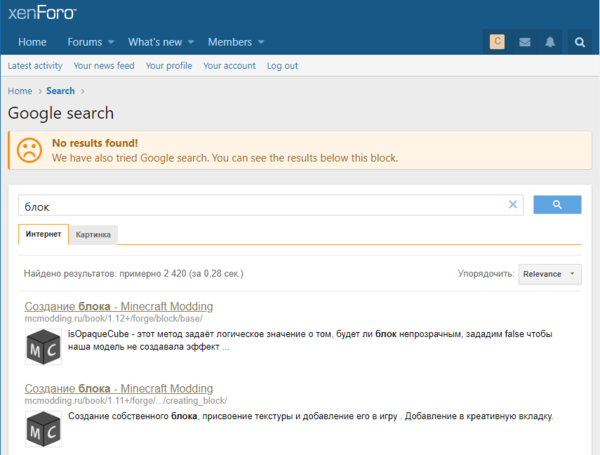Click the URL mcmodding.ru/book/1.11+/forge/.../creating_block/
The width and height of the screenshot is (600, 455).
tap(126, 401)
